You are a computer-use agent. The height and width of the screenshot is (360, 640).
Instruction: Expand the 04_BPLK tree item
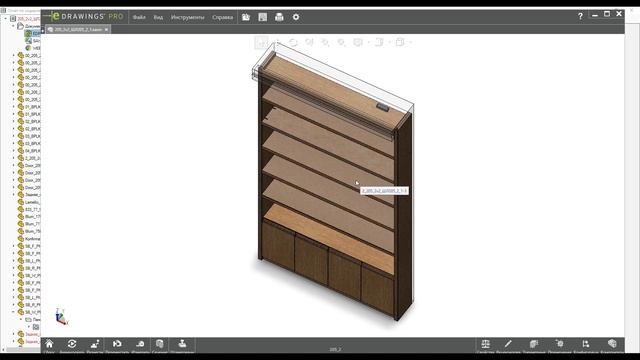pos(13,151)
